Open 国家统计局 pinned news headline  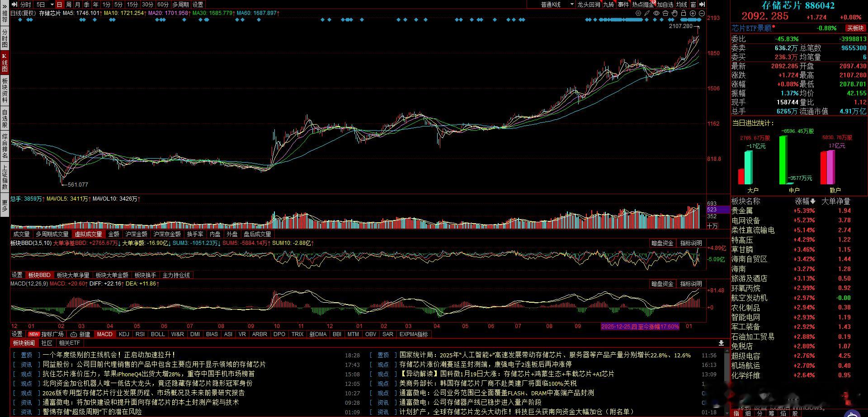[545, 355]
